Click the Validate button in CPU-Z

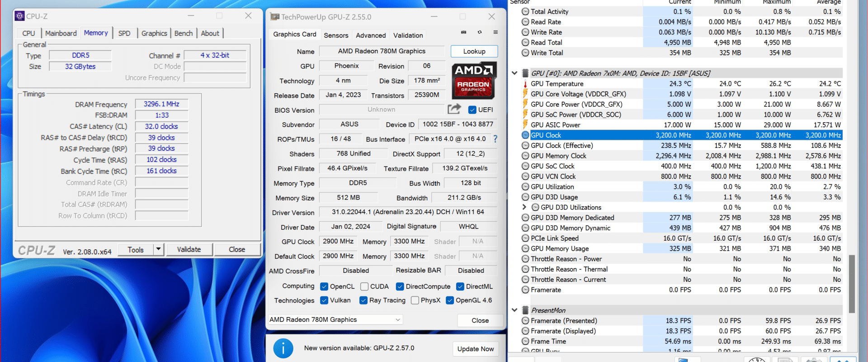[x=189, y=249]
